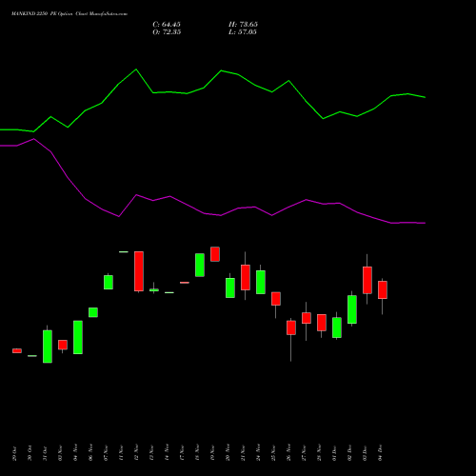Image resolution: width=476 pixels, height=476 pixels.
Task: Select the 14 Nov date label
Action: point(167,453)
